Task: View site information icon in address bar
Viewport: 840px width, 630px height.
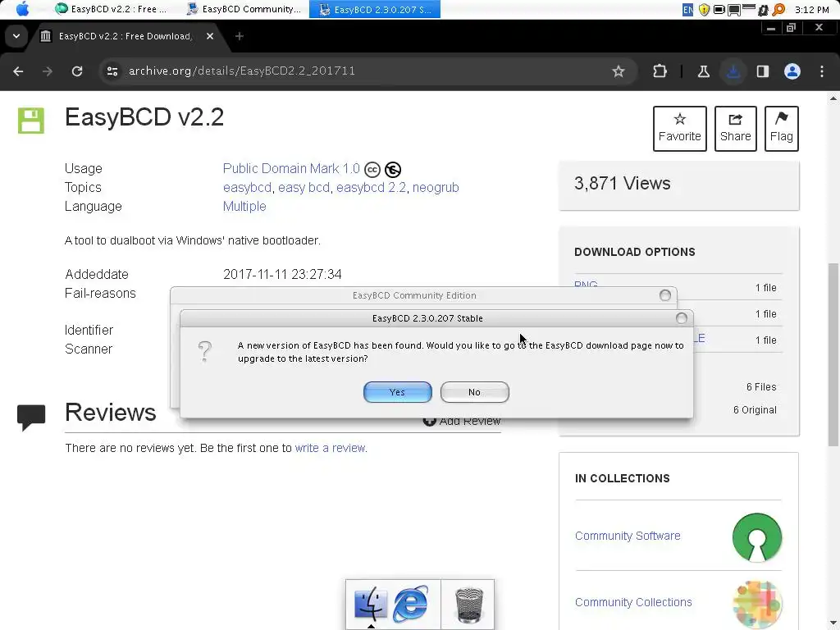Action: [112, 71]
